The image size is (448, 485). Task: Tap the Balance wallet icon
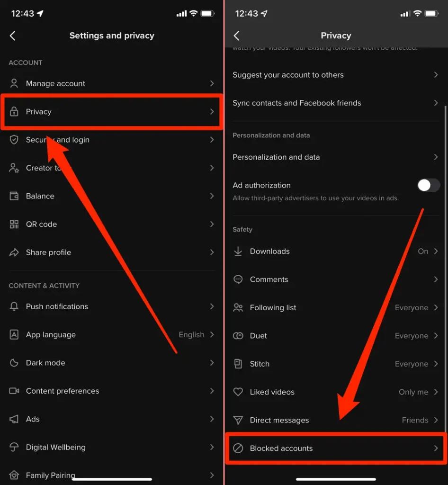click(x=14, y=196)
